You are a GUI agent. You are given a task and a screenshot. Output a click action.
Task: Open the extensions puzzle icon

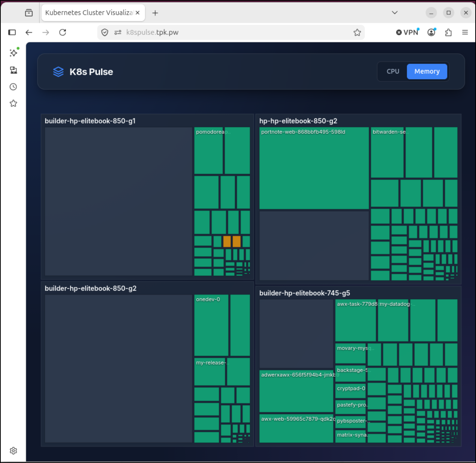[448, 32]
